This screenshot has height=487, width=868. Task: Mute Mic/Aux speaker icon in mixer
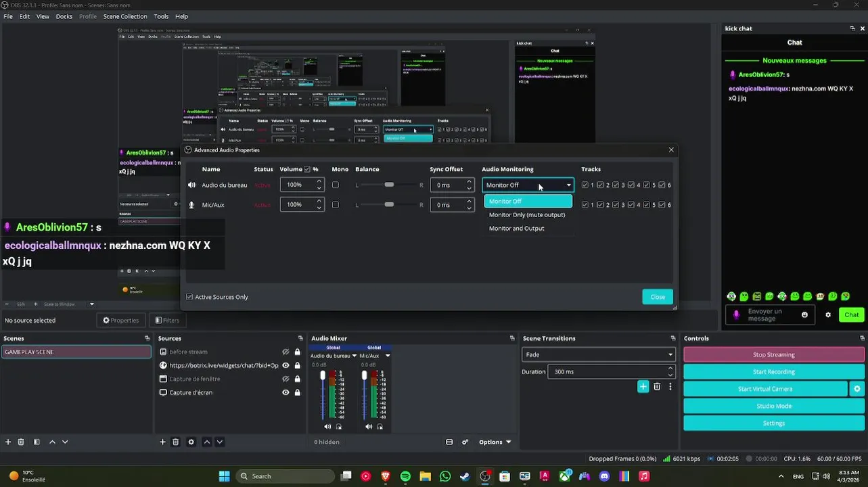tap(369, 426)
